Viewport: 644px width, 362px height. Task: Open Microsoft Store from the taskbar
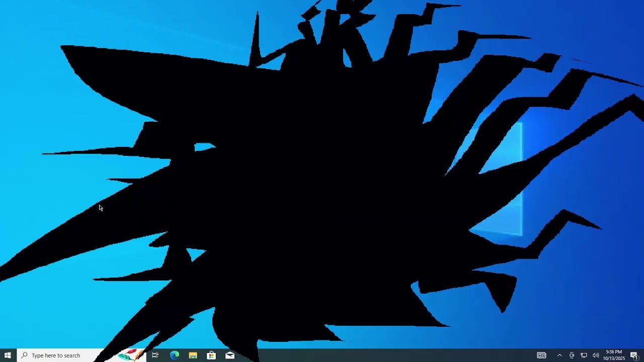211,355
